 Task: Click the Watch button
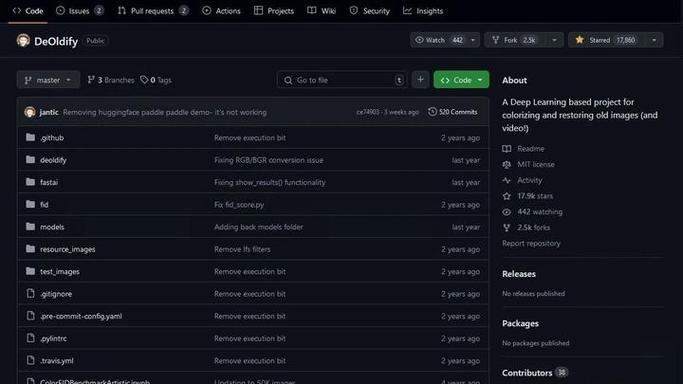439,40
